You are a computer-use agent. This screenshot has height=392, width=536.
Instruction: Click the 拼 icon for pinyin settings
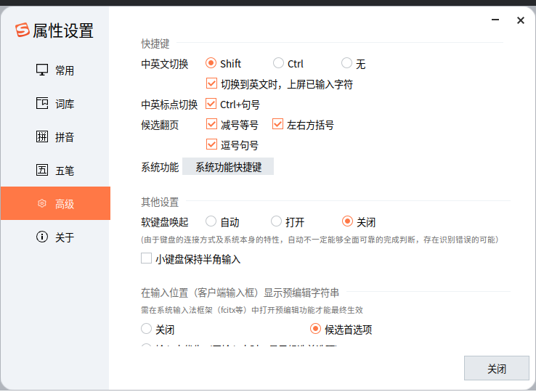[x=42, y=136]
